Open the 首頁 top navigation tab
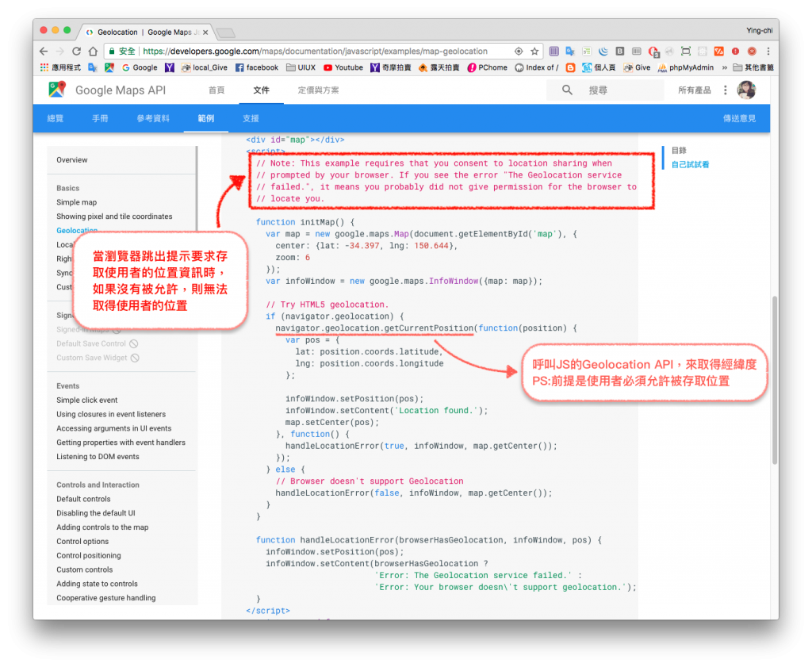 (x=216, y=90)
